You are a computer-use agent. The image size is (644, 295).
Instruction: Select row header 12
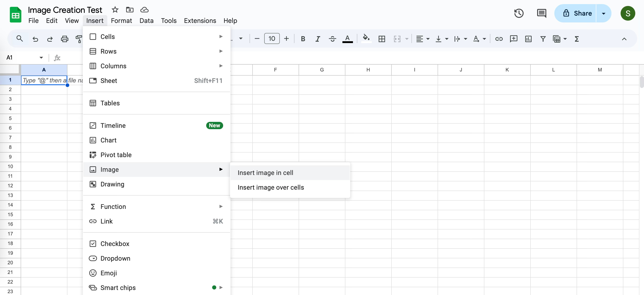(10, 186)
